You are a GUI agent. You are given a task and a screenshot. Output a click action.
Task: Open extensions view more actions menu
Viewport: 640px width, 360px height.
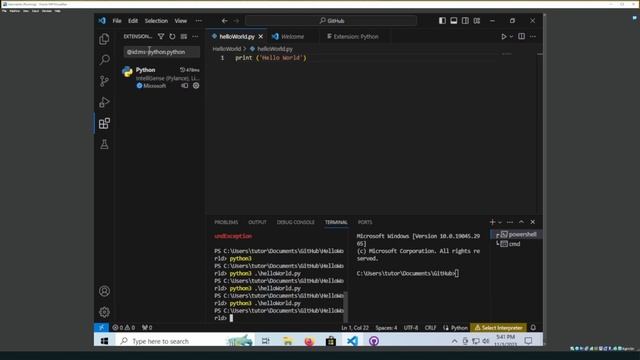195,36
